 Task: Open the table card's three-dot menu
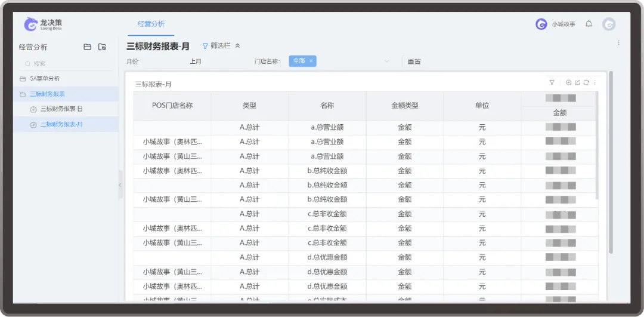click(x=595, y=82)
